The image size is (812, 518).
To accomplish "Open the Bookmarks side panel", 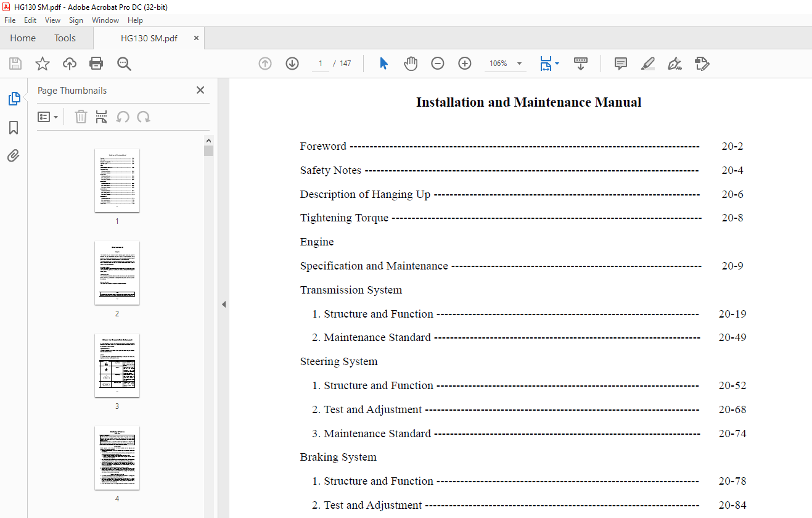I will pyautogui.click(x=14, y=128).
